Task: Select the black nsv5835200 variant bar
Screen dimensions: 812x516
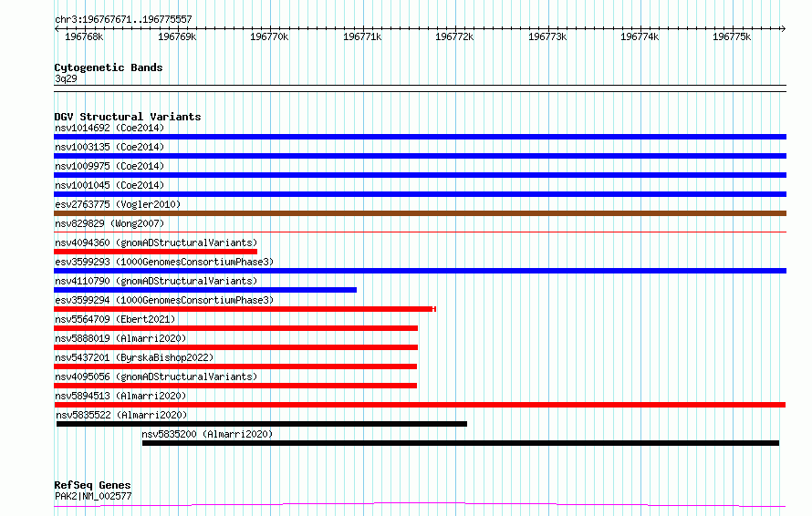Action: click(461, 443)
